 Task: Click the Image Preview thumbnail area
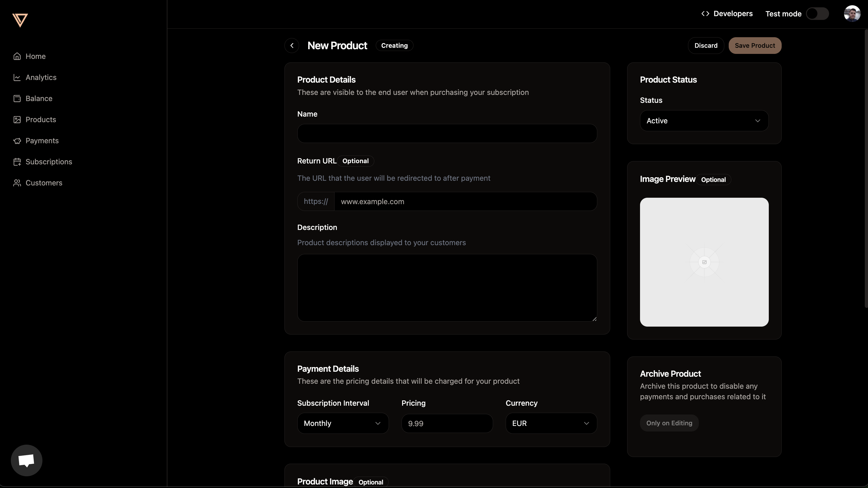pos(704,262)
